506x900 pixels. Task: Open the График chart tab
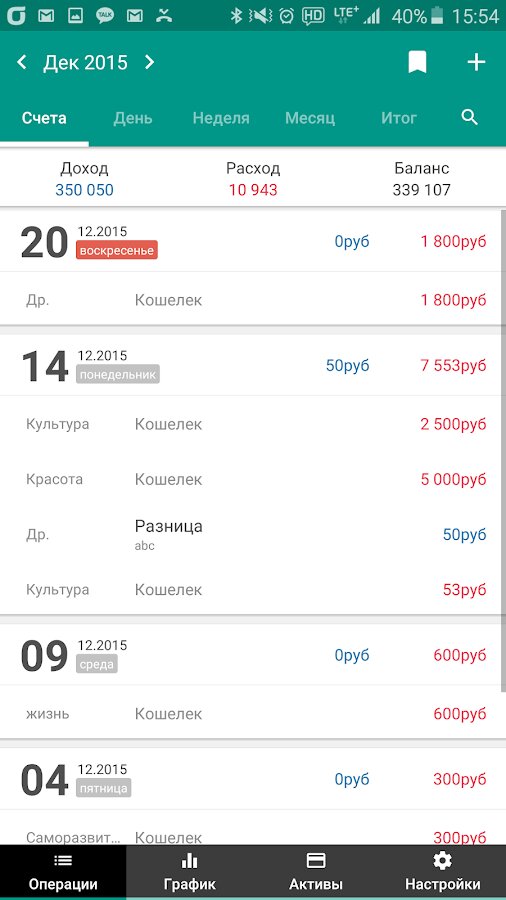pyautogui.click(x=189, y=872)
